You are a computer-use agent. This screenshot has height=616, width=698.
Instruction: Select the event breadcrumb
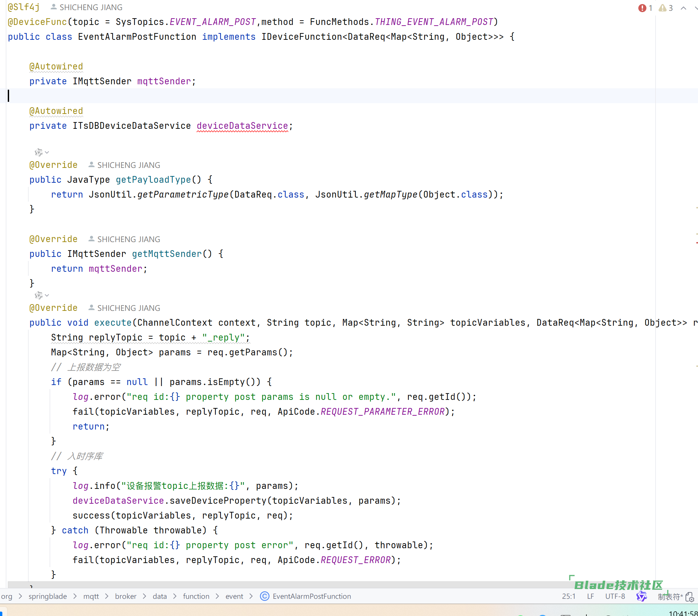click(x=234, y=596)
